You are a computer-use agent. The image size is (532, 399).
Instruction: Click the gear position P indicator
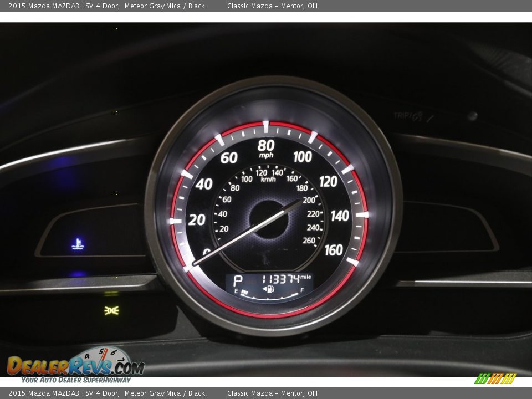(x=238, y=280)
